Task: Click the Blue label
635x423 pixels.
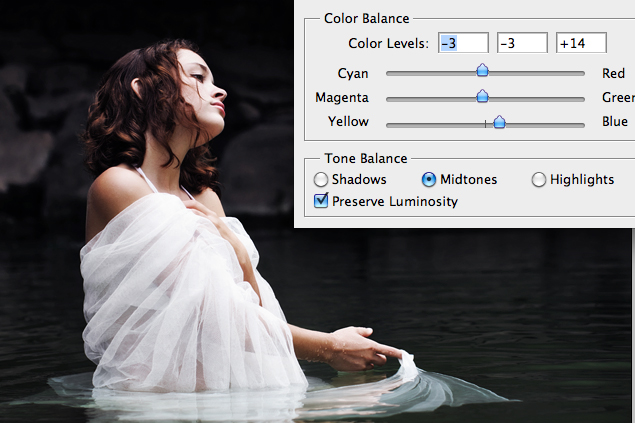Action: tap(615, 121)
